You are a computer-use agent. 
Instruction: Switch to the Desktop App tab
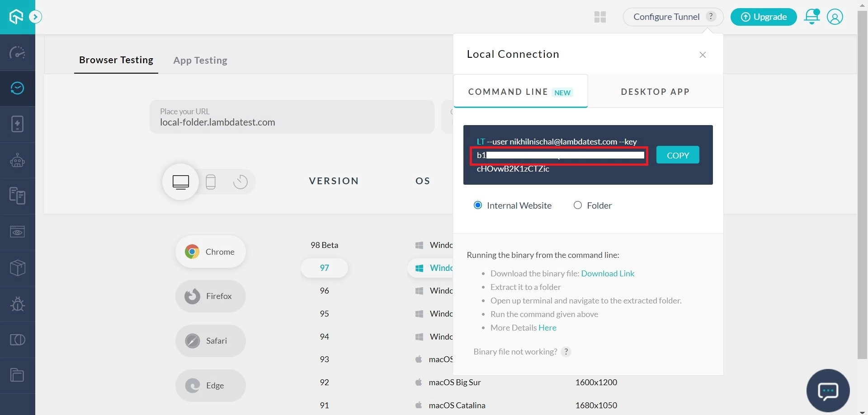pos(655,92)
